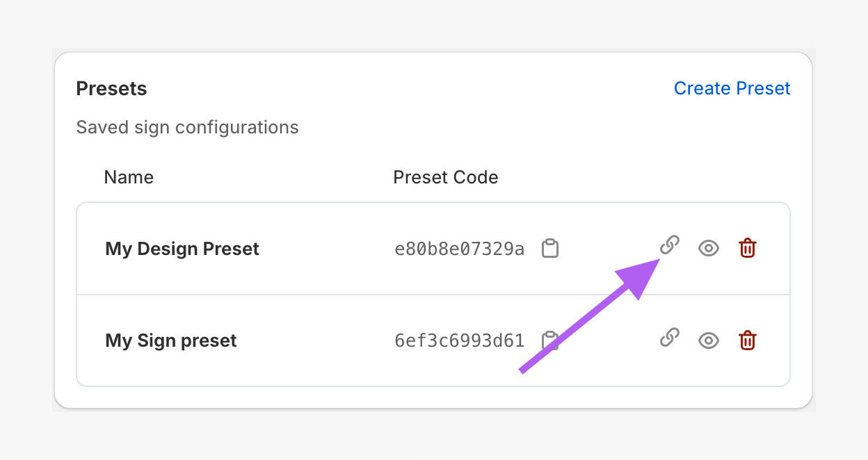868x460 pixels.
Task: Click the Saved sign configurations subtitle
Action: 187,127
